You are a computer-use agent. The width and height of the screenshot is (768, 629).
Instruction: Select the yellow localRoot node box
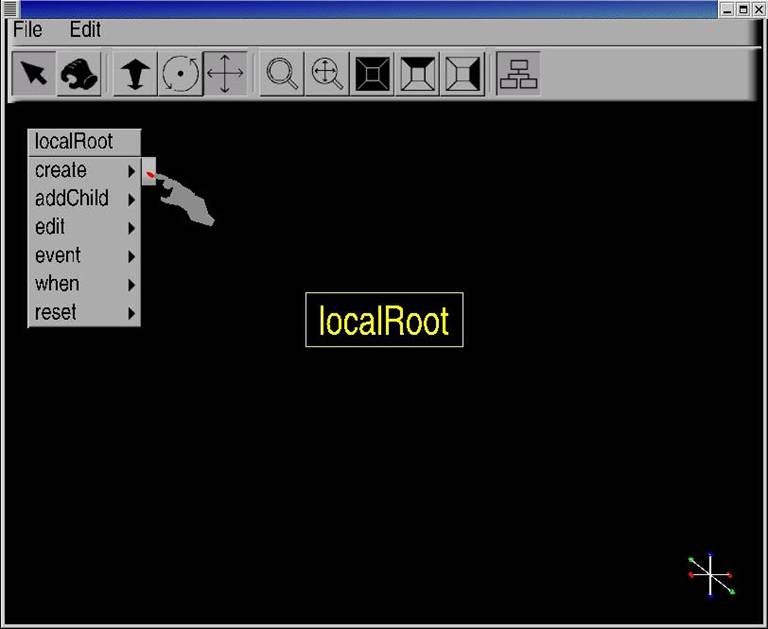point(384,320)
